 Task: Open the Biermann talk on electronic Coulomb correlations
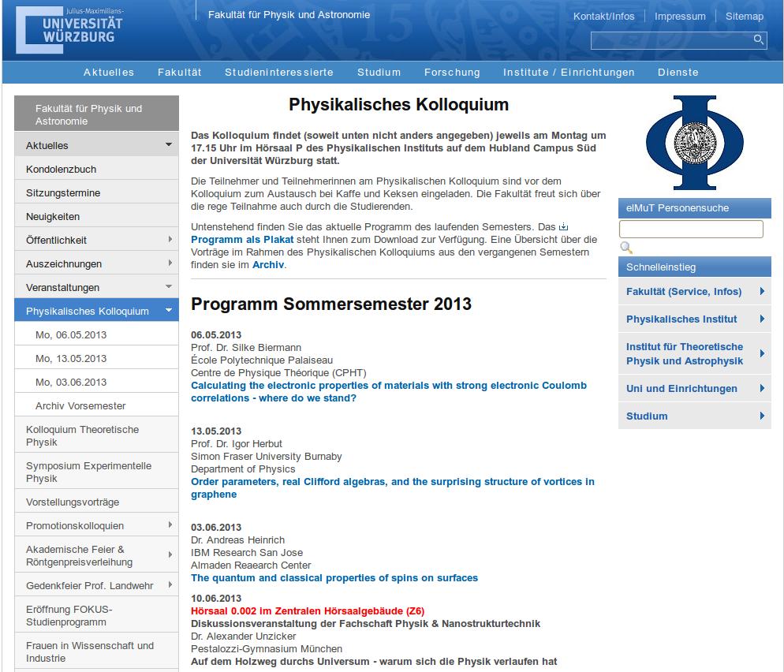pyautogui.click(x=389, y=391)
